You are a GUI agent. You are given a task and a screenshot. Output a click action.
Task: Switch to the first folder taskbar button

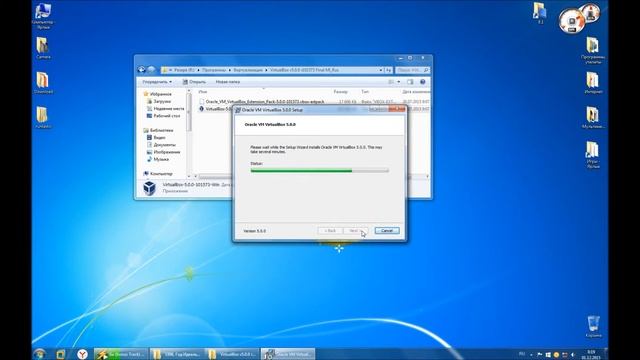[177, 354]
